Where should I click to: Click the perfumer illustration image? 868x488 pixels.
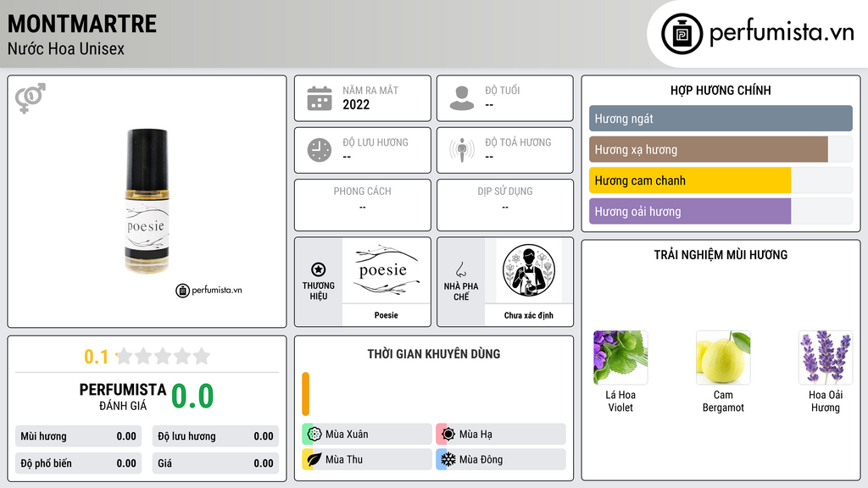[x=529, y=270]
